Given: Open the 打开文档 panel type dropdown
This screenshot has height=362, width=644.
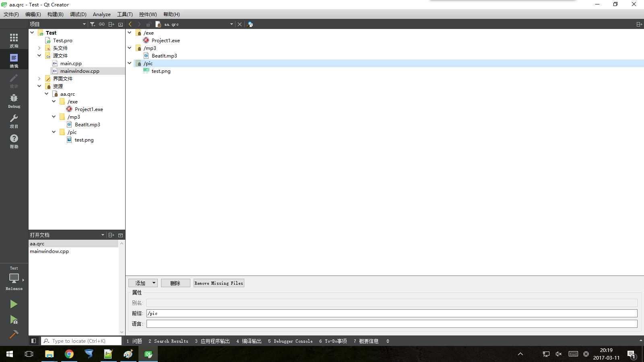Looking at the screenshot, I should point(103,235).
